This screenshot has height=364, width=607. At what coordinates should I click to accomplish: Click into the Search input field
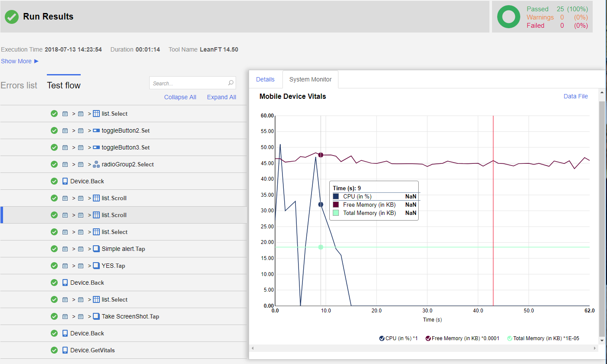(x=189, y=83)
